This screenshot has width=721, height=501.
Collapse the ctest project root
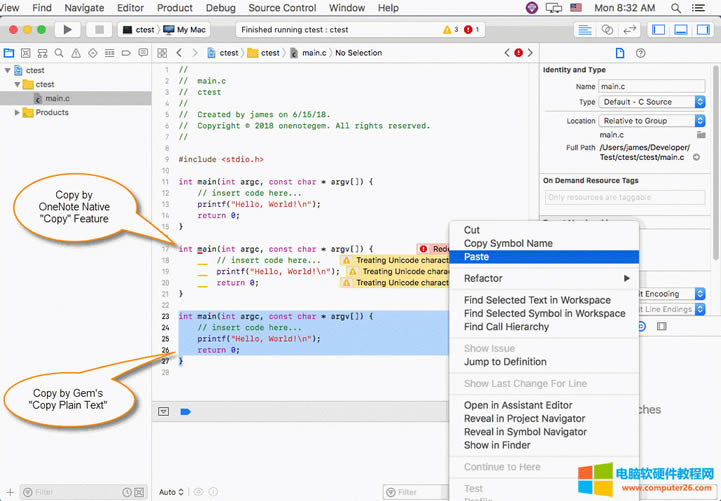[x=9, y=71]
